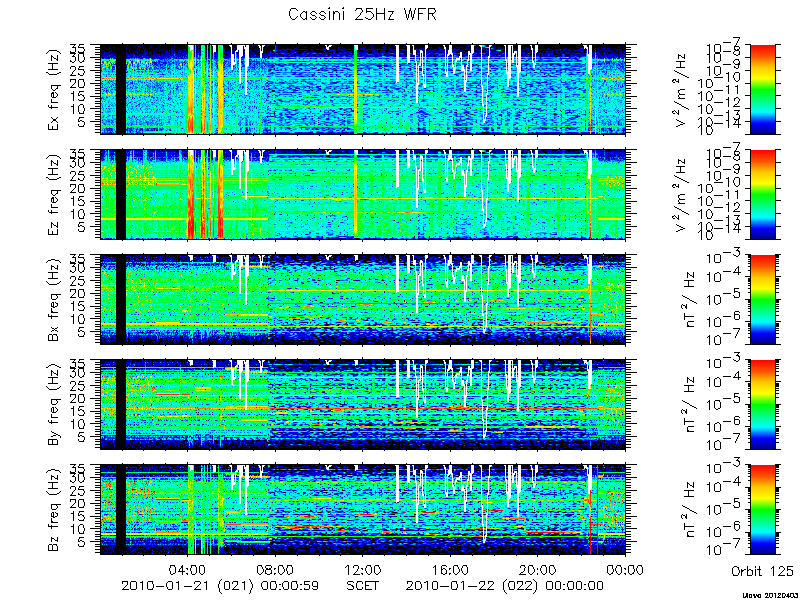This screenshot has width=800, height=600.
Task: Click the V²/m²/Hz unit label of Ez color bar
Action: [681, 194]
